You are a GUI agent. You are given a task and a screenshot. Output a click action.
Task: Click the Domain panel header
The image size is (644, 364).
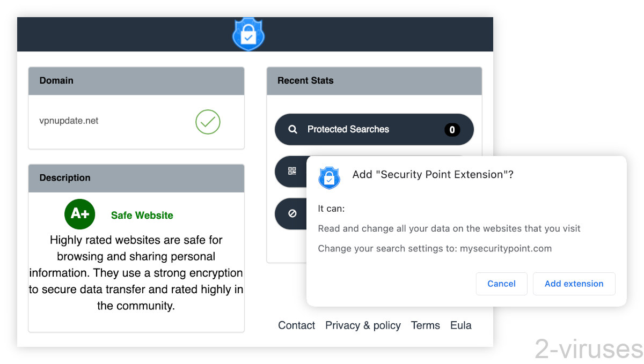coord(56,80)
